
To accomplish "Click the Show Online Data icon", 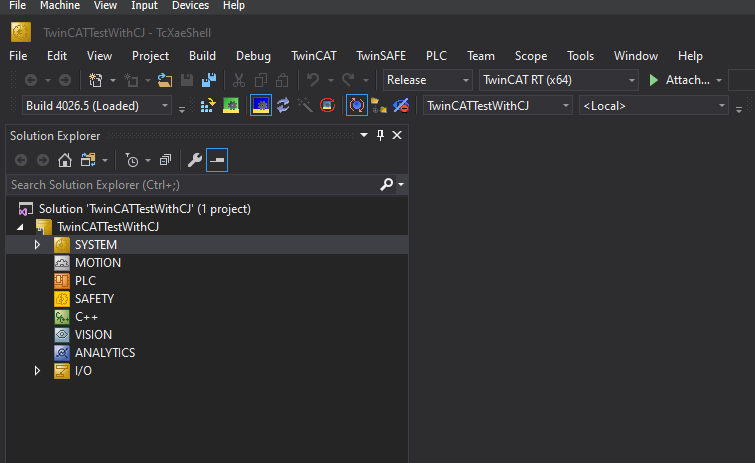I will point(357,105).
